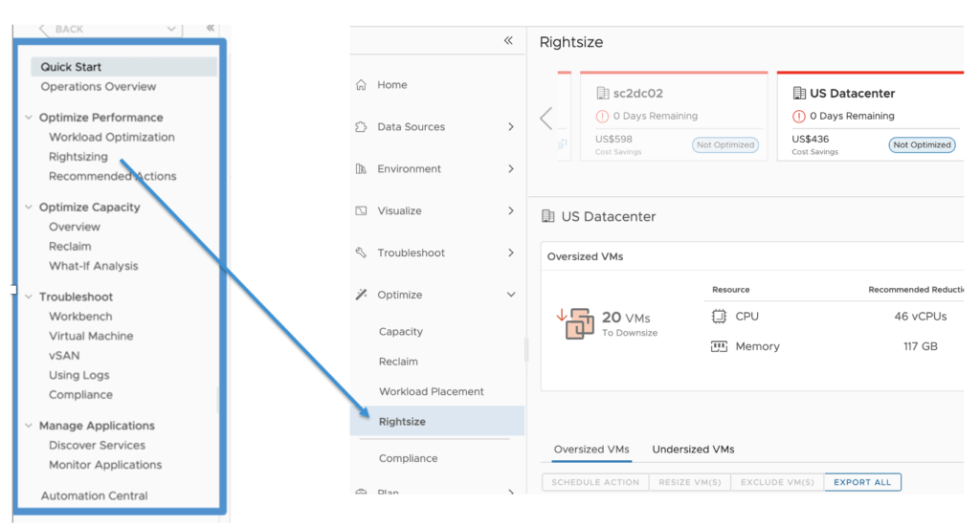Open Rightsizing in the left tree
Screen dimensions: 980x528
[78, 157]
